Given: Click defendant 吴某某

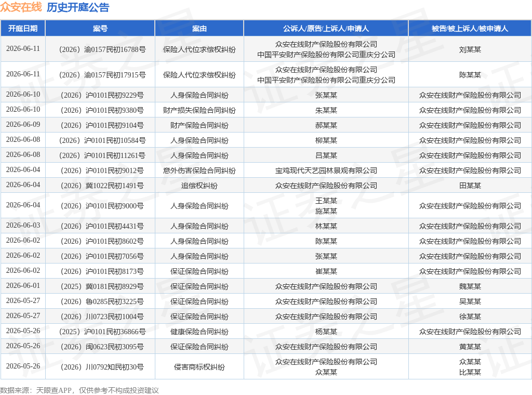Looking at the screenshot, I should [470, 301].
